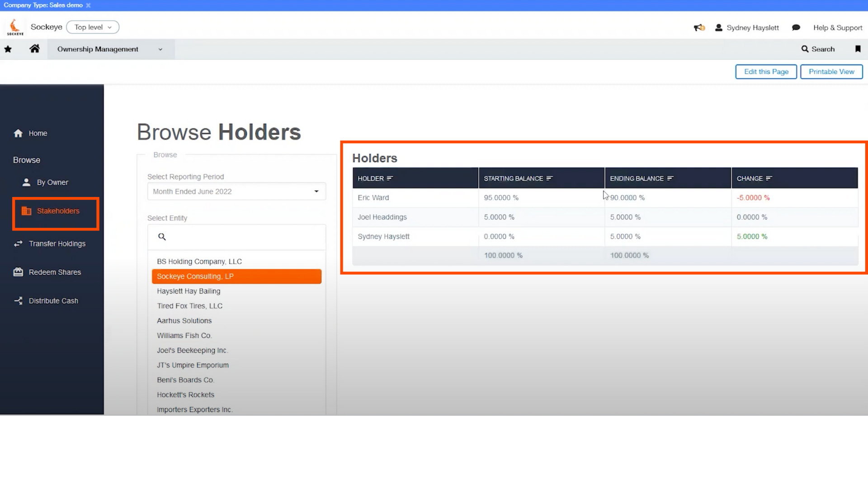Click the entity search magnifier icon
Viewport: 868px width, 488px height.
coord(162,237)
